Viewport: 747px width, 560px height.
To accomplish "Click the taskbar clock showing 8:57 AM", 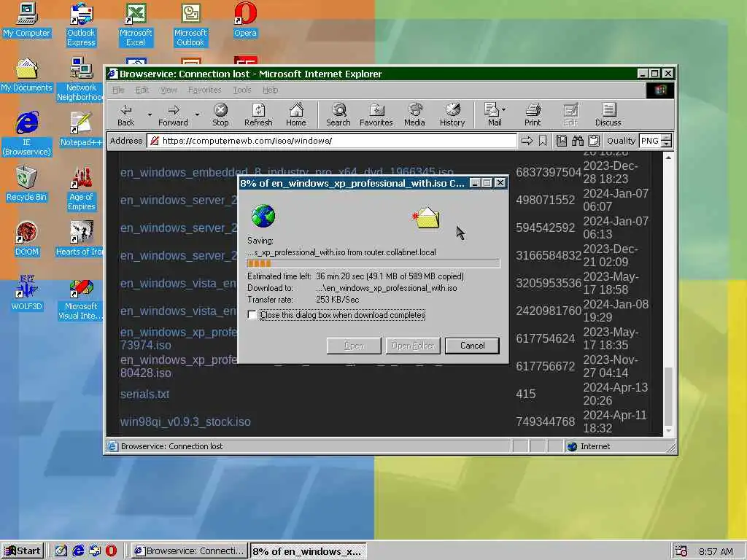I will click(716, 551).
